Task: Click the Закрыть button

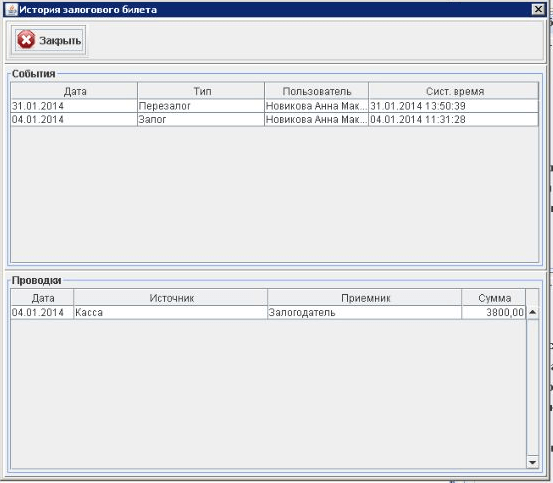Action: click(49, 40)
